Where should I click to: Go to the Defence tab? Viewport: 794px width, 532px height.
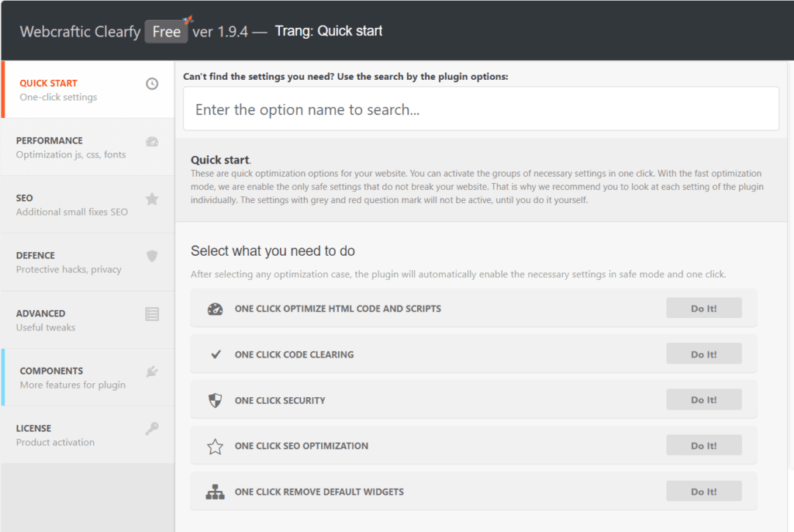[88, 262]
